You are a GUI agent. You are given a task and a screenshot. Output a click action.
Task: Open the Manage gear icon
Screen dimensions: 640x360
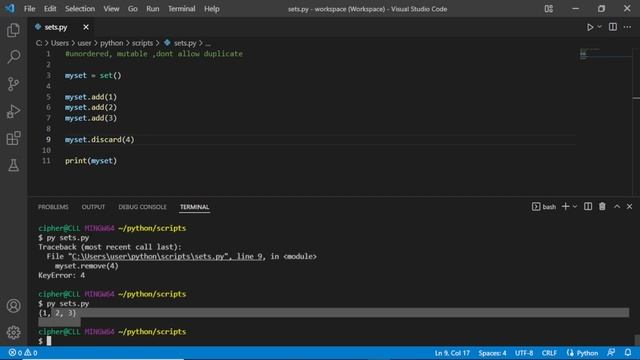tap(13, 332)
